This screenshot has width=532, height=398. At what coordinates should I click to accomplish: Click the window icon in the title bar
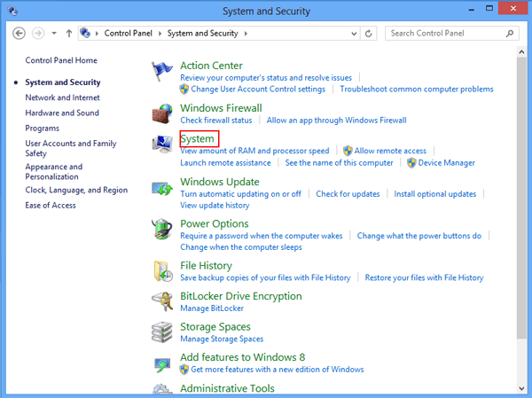12,11
